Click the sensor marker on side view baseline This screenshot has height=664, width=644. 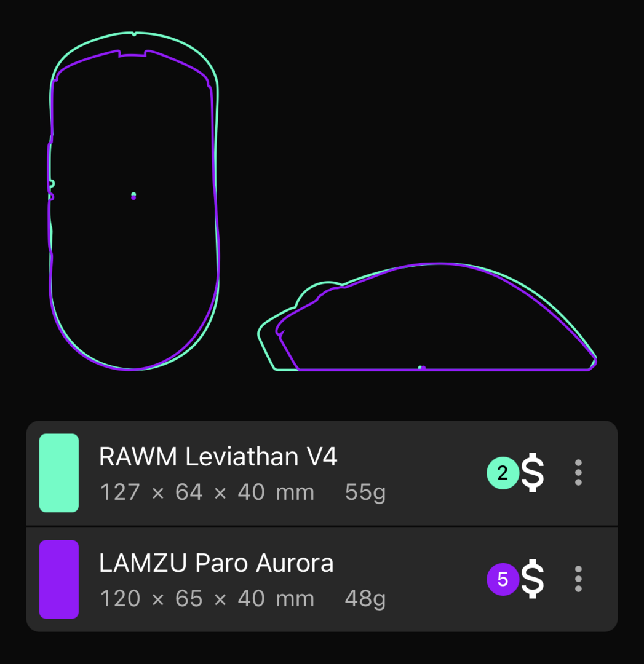tap(421, 368)
